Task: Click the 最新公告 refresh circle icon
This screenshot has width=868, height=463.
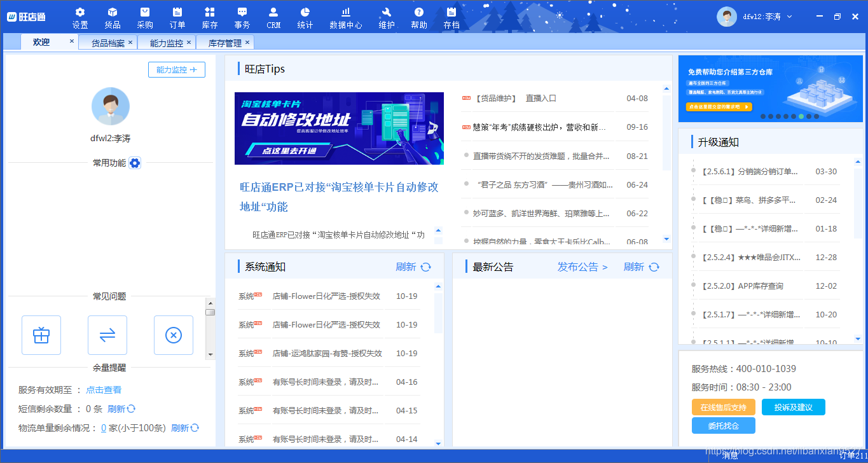Action: pos(654,267)
